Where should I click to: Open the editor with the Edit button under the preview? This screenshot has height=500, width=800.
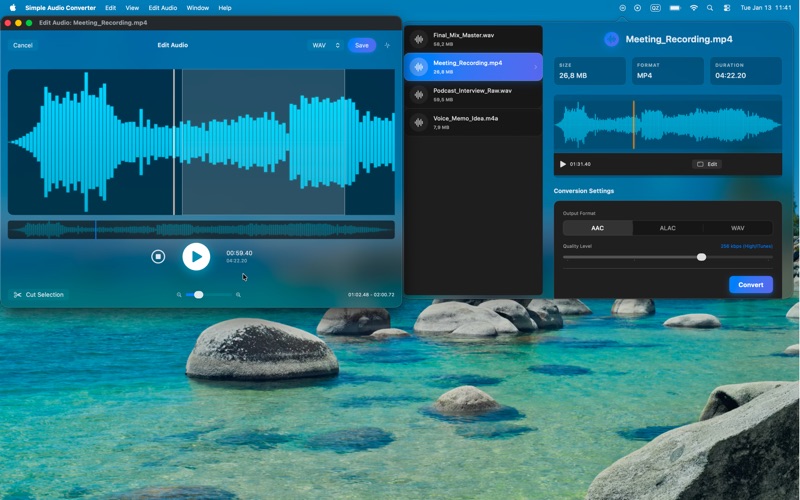pyautogui.click(x=707, y=164)
